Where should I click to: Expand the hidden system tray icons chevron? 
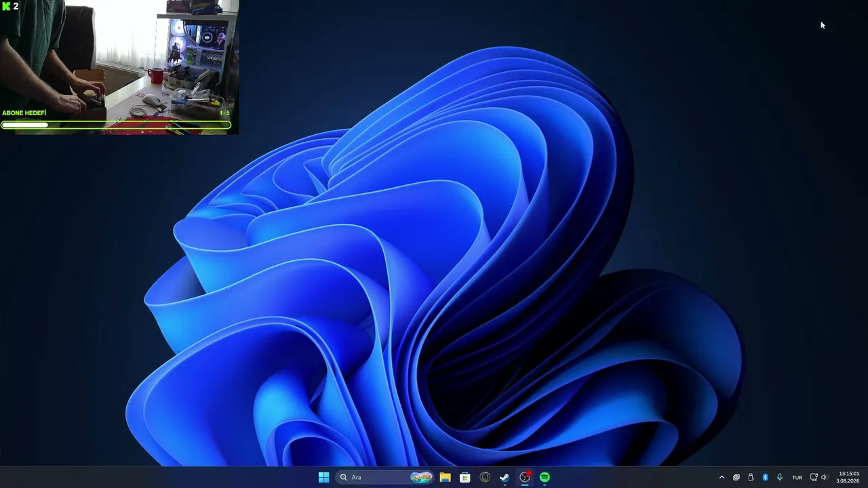click(x=722, y=477)
